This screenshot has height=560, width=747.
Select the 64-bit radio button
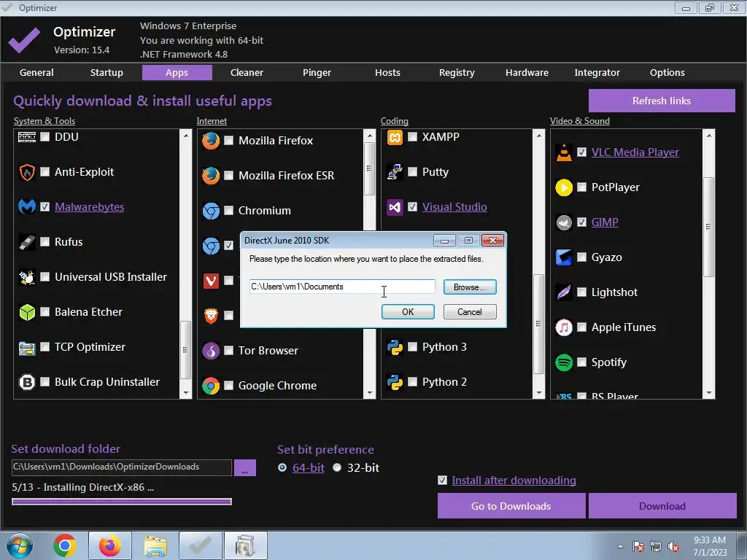(x=282, y=467)
